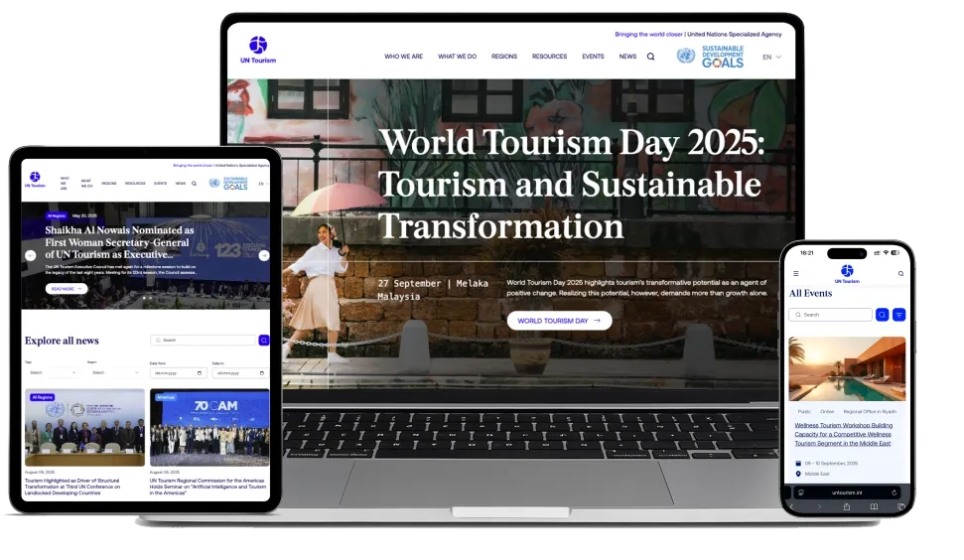Go to previous slide on tablet carousel
Viewport: 964px width, 560px height.
click(29, 255)
